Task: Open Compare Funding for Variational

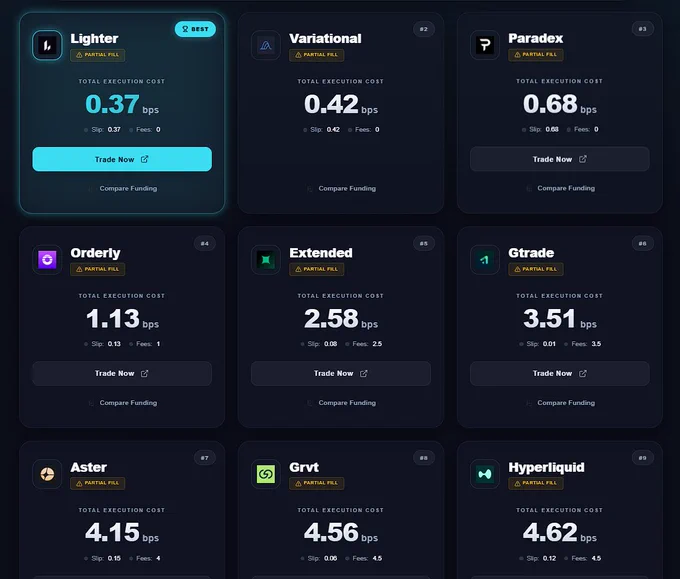Action: pos(342,188)
